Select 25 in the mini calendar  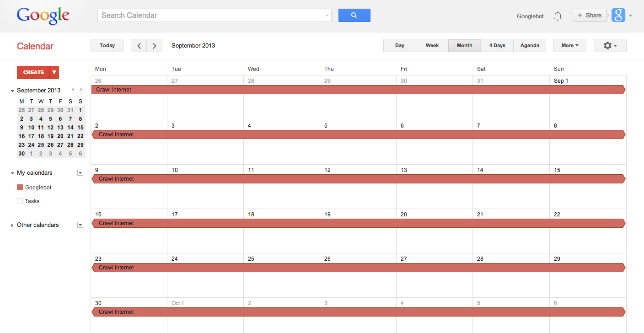coord(41,145)
